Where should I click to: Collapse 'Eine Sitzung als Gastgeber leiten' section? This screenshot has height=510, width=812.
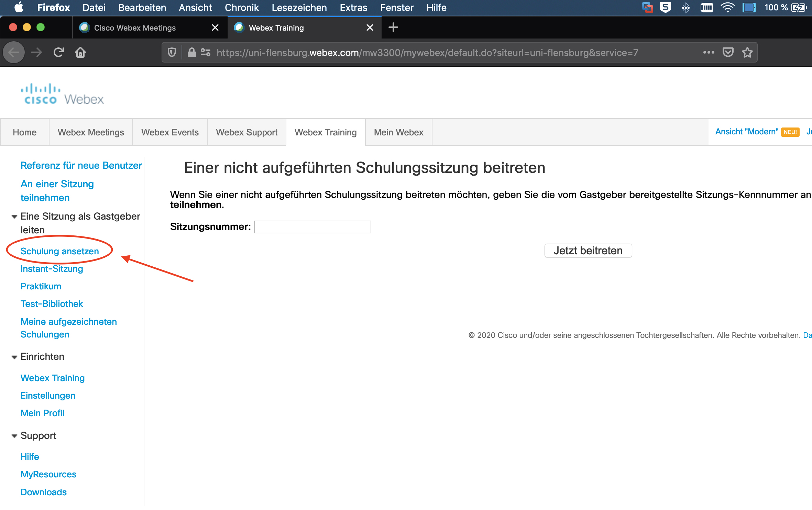pos(14,217)
